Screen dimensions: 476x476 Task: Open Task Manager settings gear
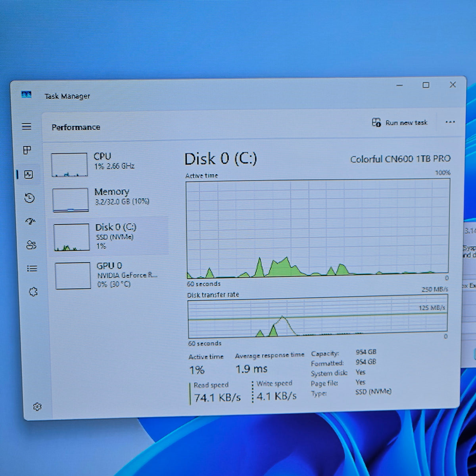[x=37, y=407]
